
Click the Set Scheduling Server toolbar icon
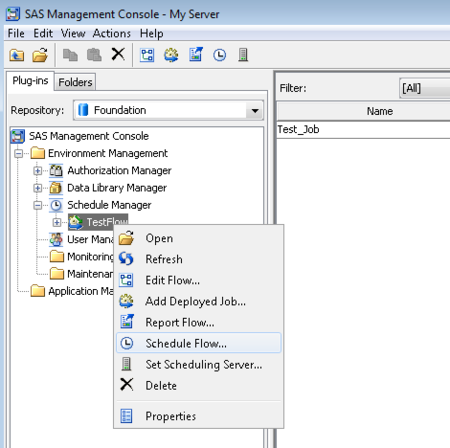[x=243, y=55]
